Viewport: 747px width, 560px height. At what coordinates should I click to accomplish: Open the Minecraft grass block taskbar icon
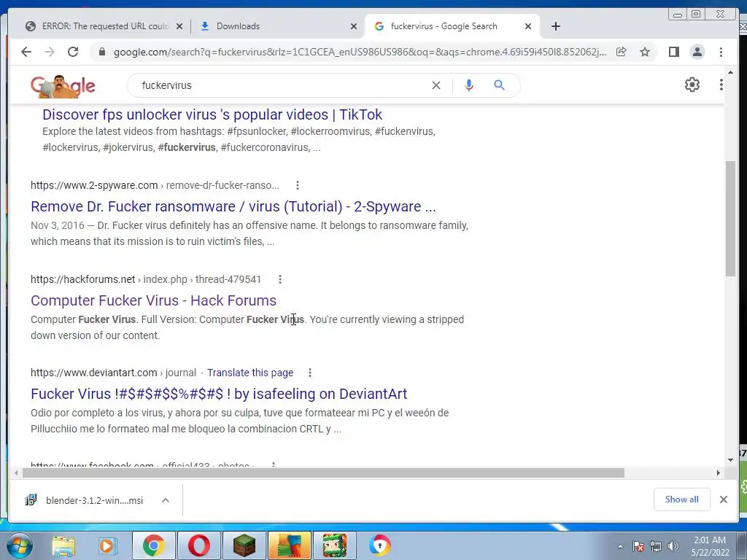[x=244, y=545]
